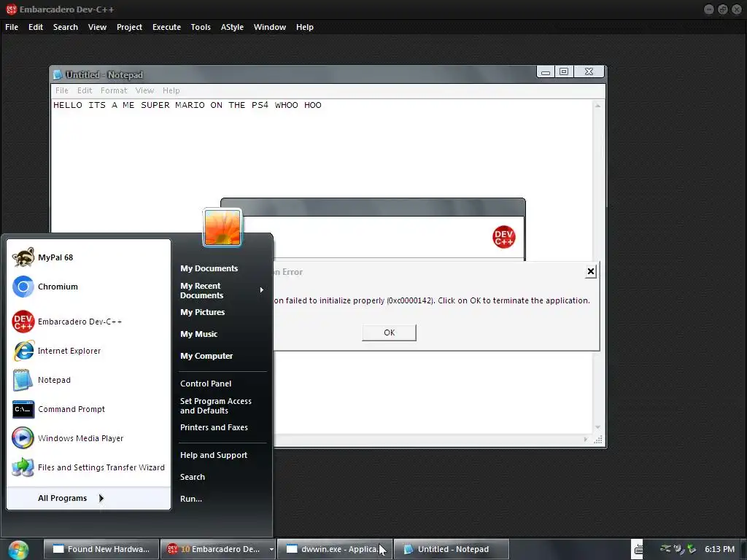
Task: Maximize the Notepad window
Action: point(564,72)
